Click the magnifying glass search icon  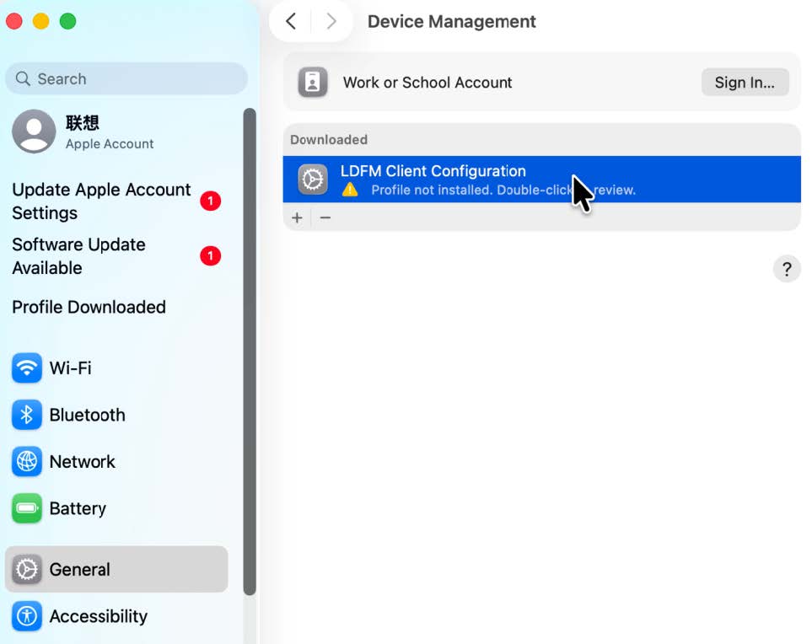(x=23, y=78)
